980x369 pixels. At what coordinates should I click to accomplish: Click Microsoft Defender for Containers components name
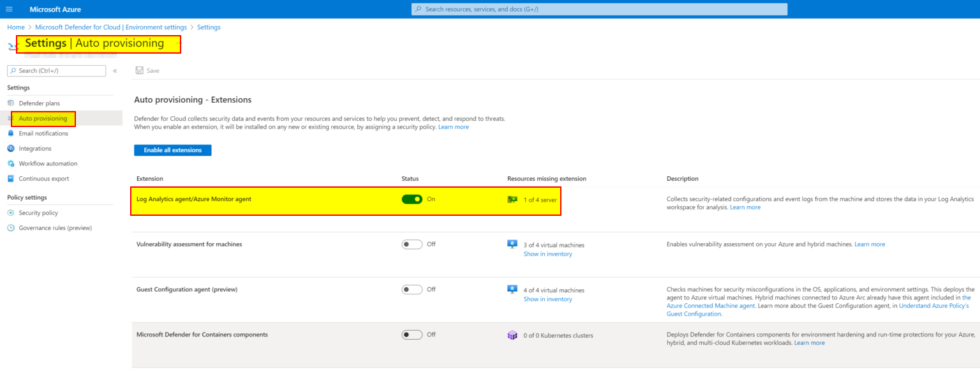click(x=202, y=335)
